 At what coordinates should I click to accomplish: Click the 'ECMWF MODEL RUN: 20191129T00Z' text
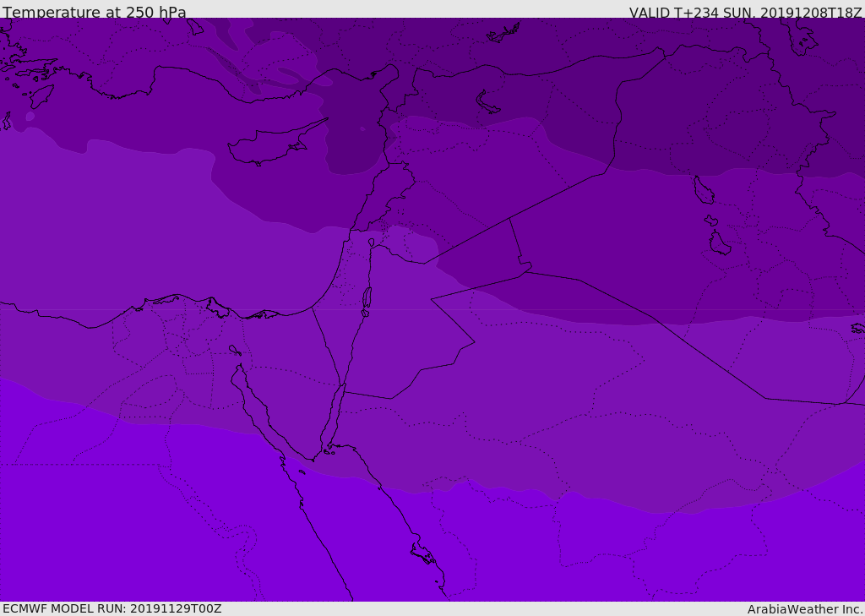112,608
